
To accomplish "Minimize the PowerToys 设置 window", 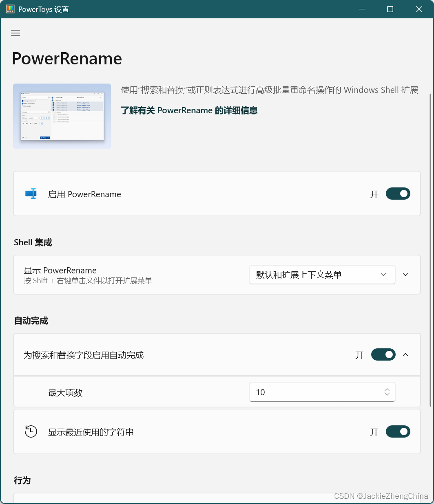I will click(x=362, y=9).
